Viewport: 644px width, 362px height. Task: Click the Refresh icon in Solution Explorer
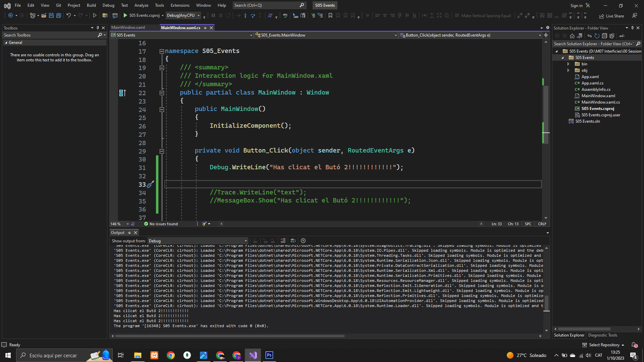coord(597,36)
